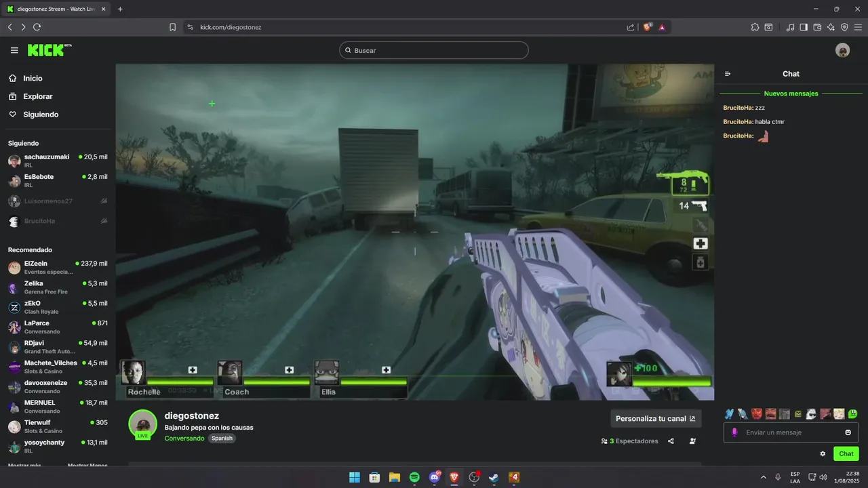Open the Conversando category link
The height and width of the screenshot is (488, 868).
click(x=184, y=439)
